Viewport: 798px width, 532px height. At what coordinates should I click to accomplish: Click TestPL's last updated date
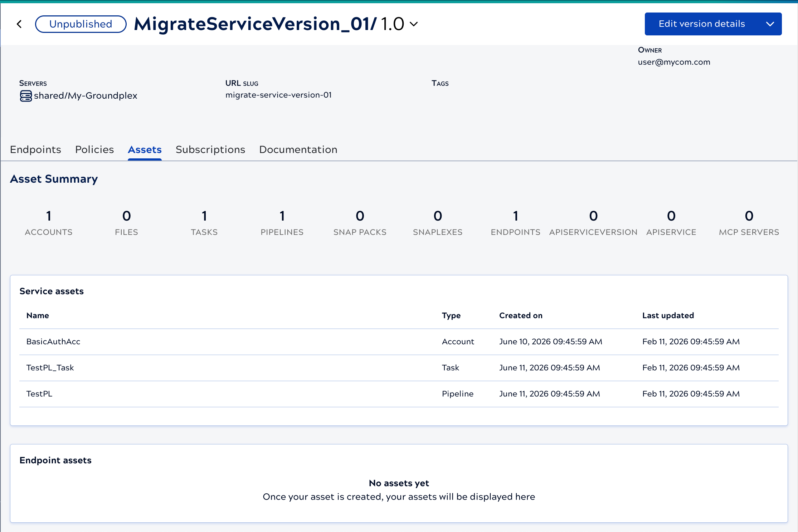[x=691, y=394]
